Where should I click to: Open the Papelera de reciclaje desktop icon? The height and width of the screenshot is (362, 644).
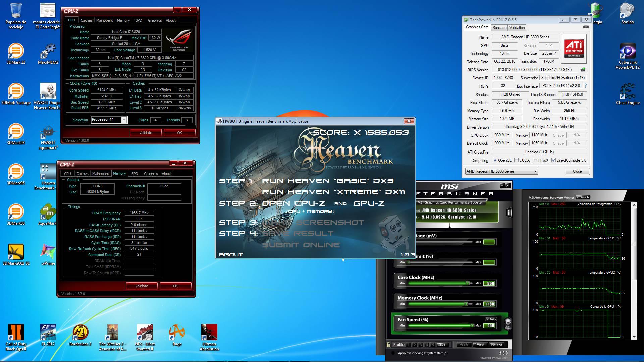point(16,16)
